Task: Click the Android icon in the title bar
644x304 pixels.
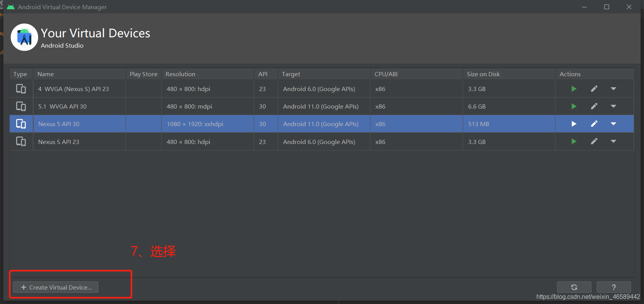Action: pos(11,7)
